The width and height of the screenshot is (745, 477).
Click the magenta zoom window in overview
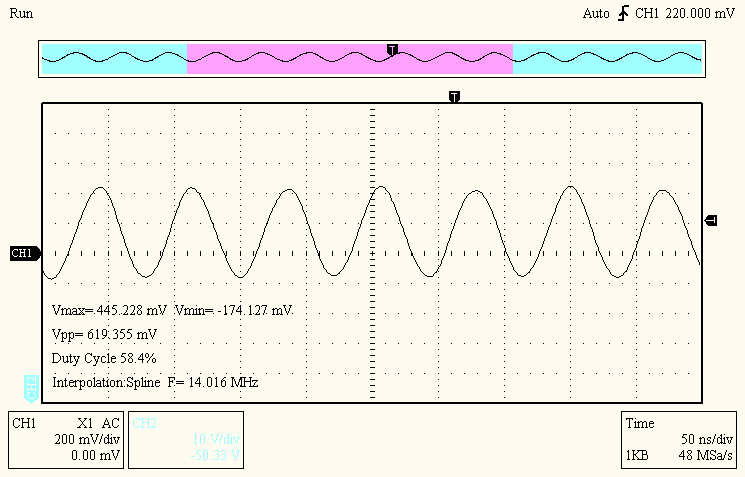point(350,58)
